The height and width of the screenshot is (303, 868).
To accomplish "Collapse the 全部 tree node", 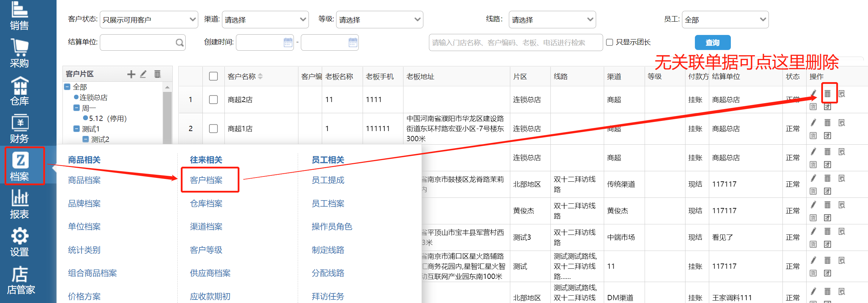I will [x=67, y=87].
